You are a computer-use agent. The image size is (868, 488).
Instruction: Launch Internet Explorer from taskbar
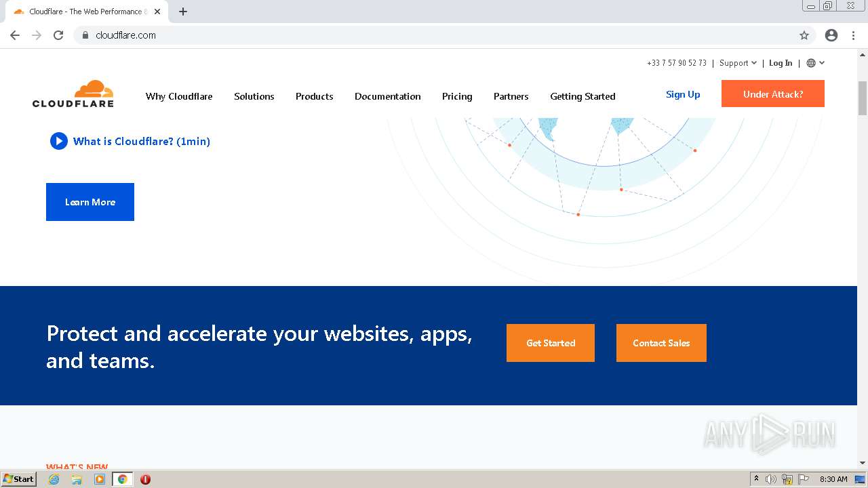pyautogui.click(x=54, y=479)
